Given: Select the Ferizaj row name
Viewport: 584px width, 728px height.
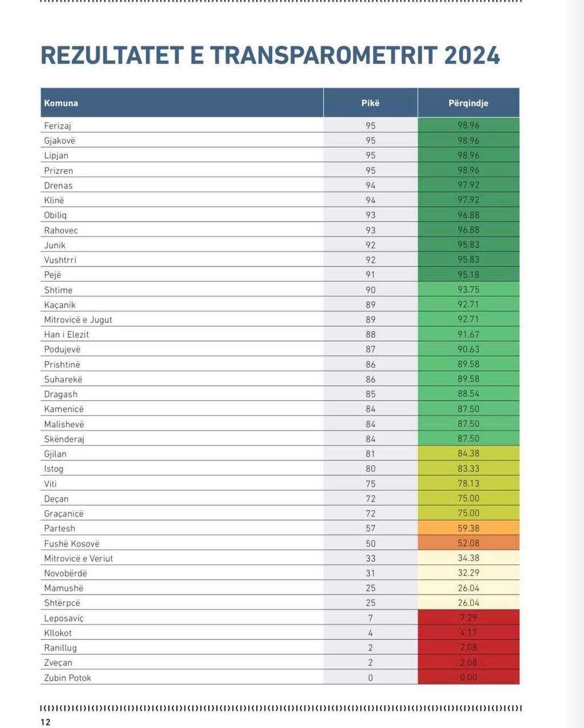Looking at the screenshot, I should coord(57,126).
